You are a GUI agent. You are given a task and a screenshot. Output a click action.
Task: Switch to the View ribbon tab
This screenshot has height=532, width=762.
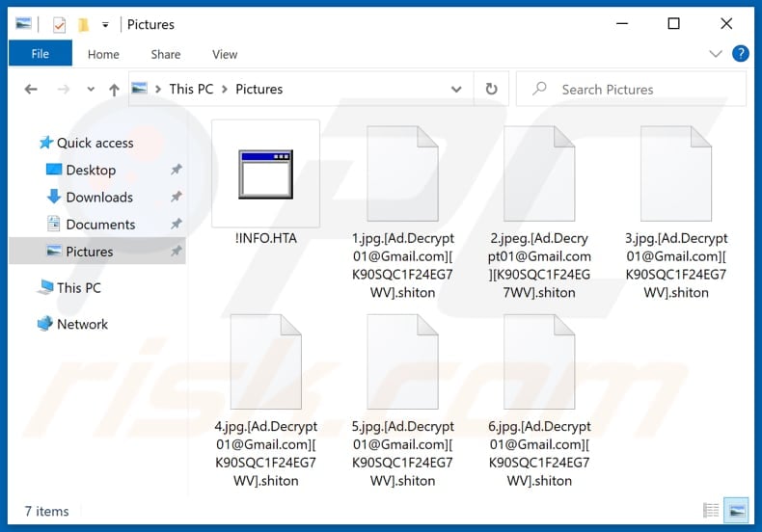click(225, 55)
